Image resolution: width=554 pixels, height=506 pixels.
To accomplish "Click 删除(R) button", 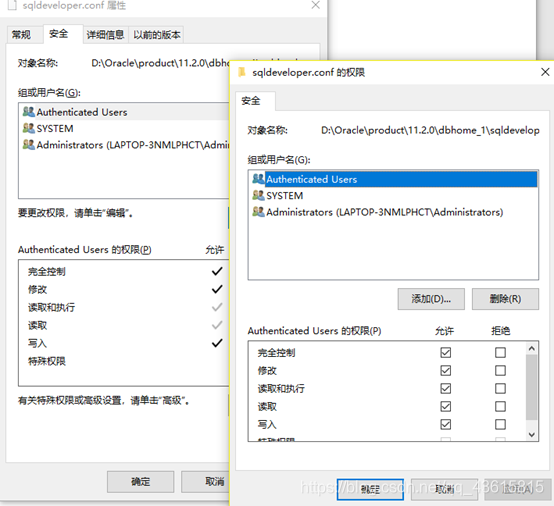I will coord(505,299).
